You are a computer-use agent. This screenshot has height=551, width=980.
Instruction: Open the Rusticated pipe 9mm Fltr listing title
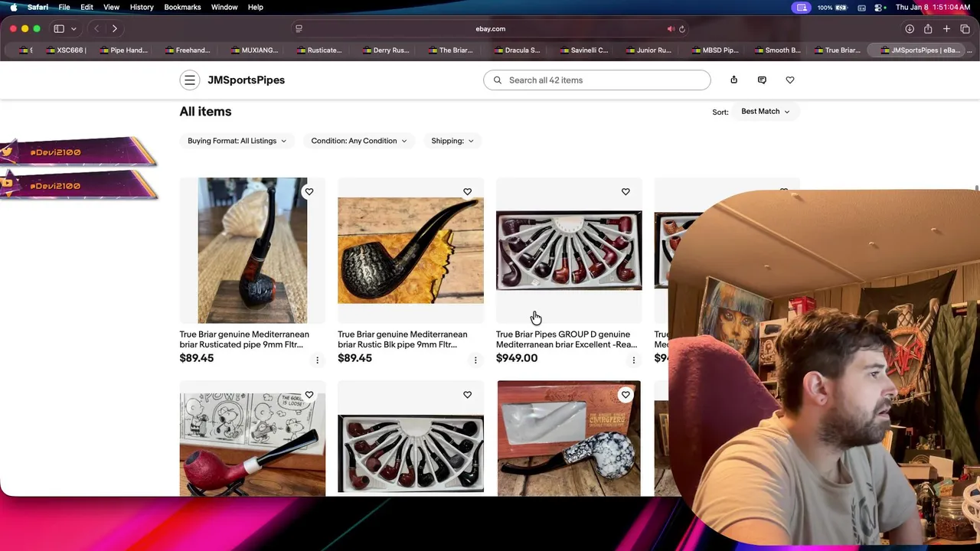[x=244, y=340]
